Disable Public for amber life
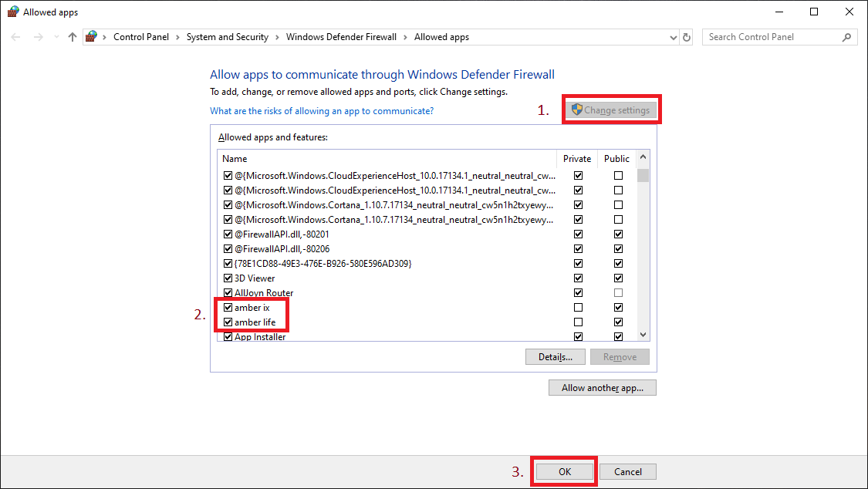 pos(618,322)
